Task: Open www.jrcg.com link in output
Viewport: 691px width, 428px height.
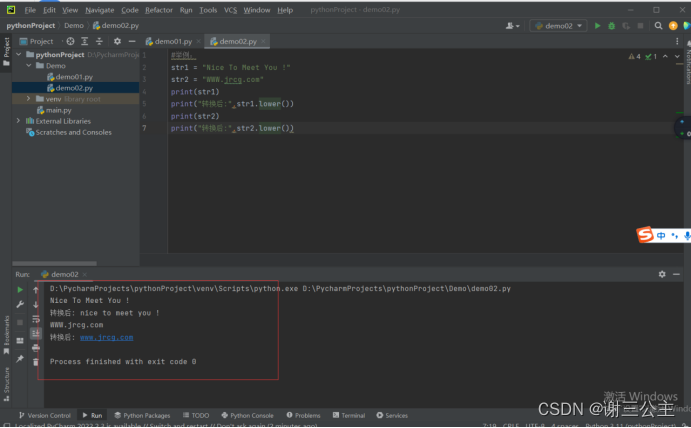Action: [x=107, y=338]
